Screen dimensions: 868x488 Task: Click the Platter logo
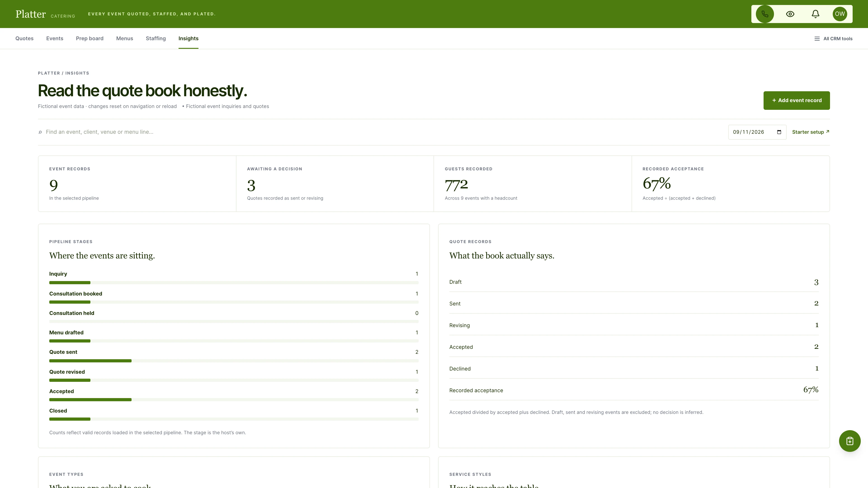point(31,14)
